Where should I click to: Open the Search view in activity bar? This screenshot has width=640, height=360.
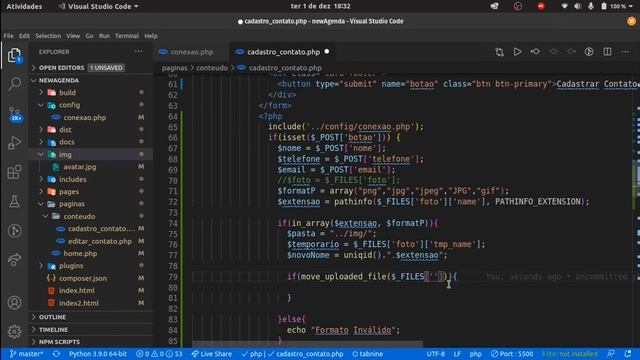[14, 84]
